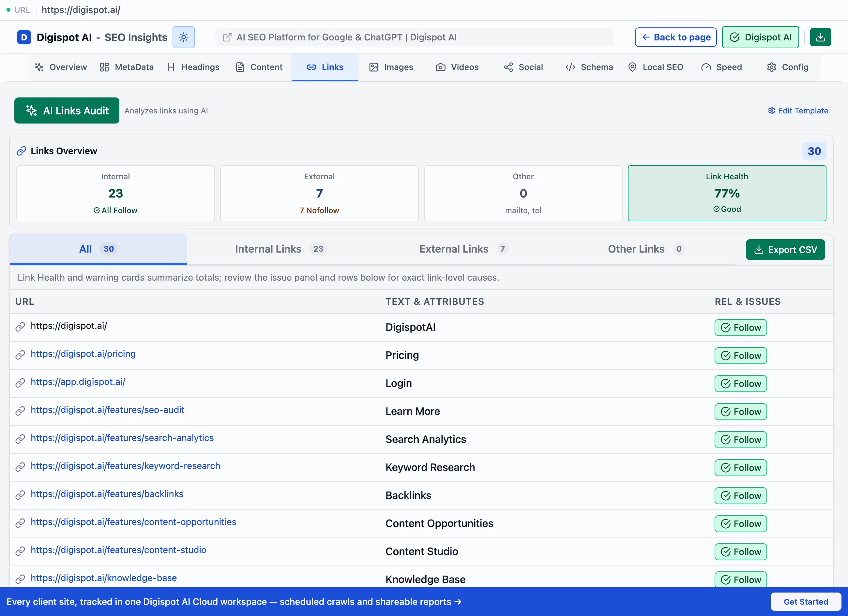The width and height of the screenshot is (848, 616).
Task: Switch to the Social tab
Action: 523,67
